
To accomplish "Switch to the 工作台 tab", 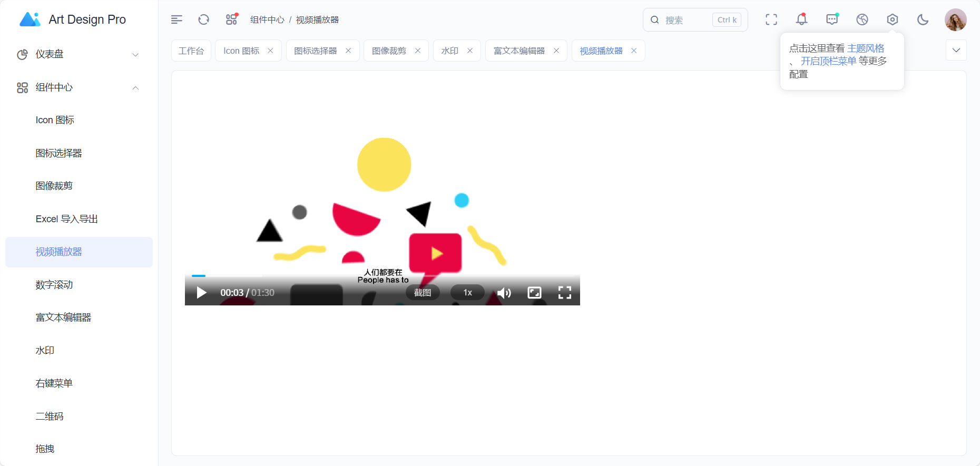I will [191, 51].
